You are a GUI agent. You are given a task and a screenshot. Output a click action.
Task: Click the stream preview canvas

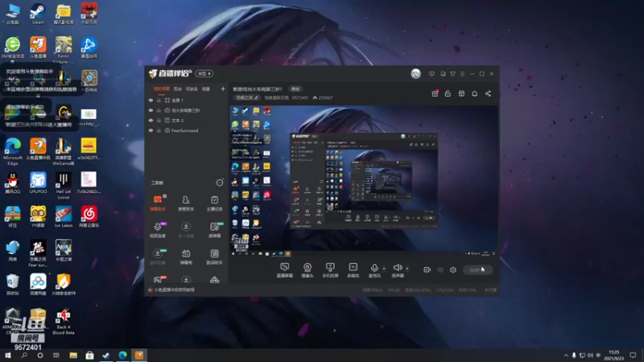363,181
